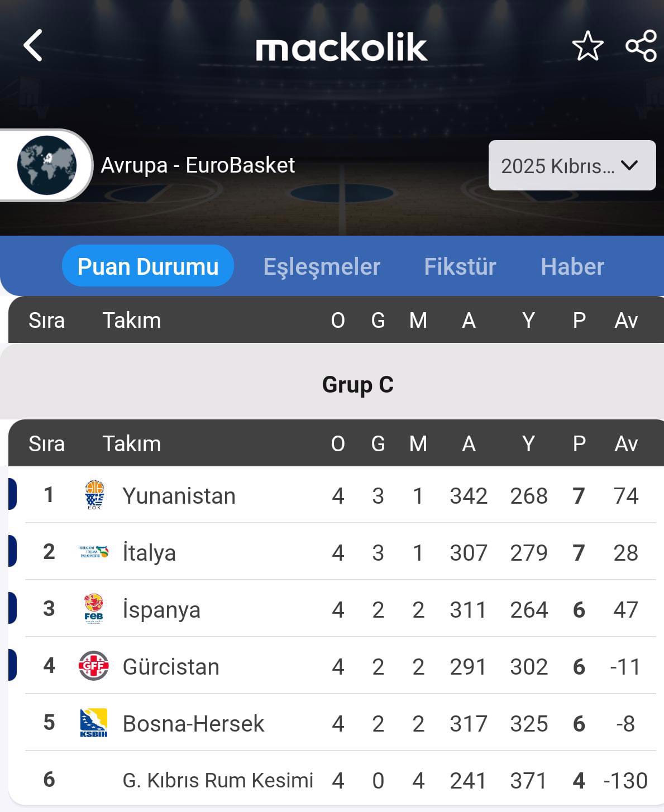
Task: Go to the Haber tab
Action: pyautogui.click(x=572, y=266)
